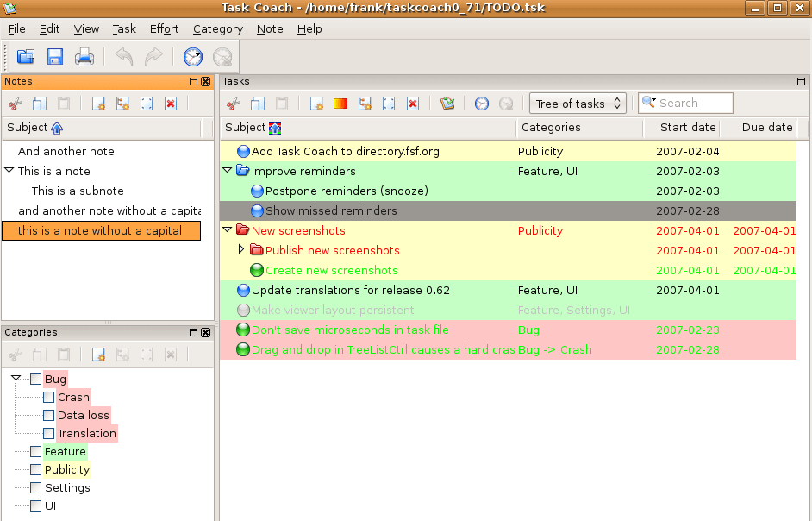Maximize the Categories panel

tap(193, 332)
